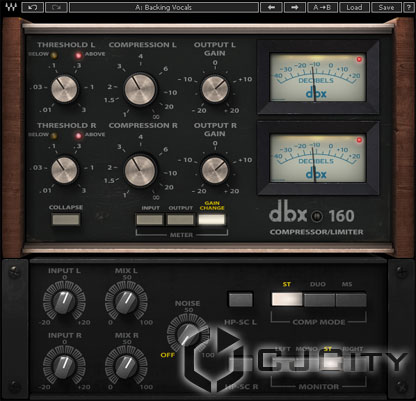Toggle the HP-SC L button
Image resolution: width=416 pixels, height=401 pixels.
240,299
